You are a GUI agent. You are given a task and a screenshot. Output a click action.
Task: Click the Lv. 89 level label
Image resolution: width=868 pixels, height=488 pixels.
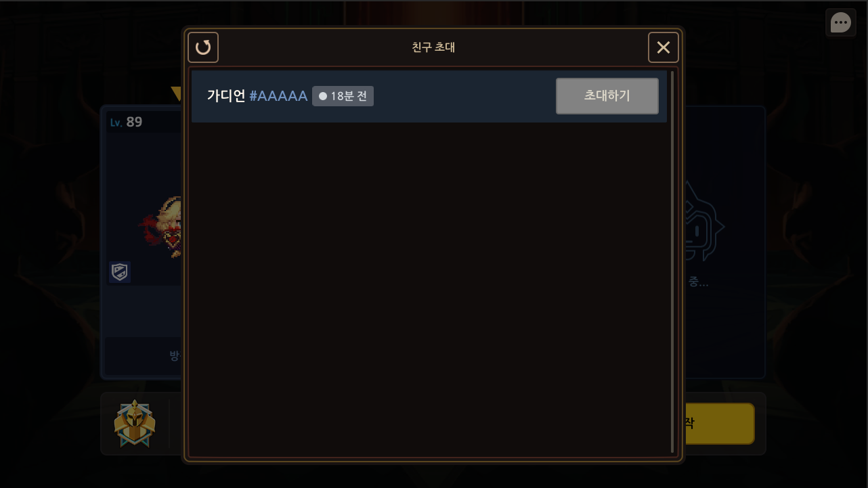click(127, 123)
